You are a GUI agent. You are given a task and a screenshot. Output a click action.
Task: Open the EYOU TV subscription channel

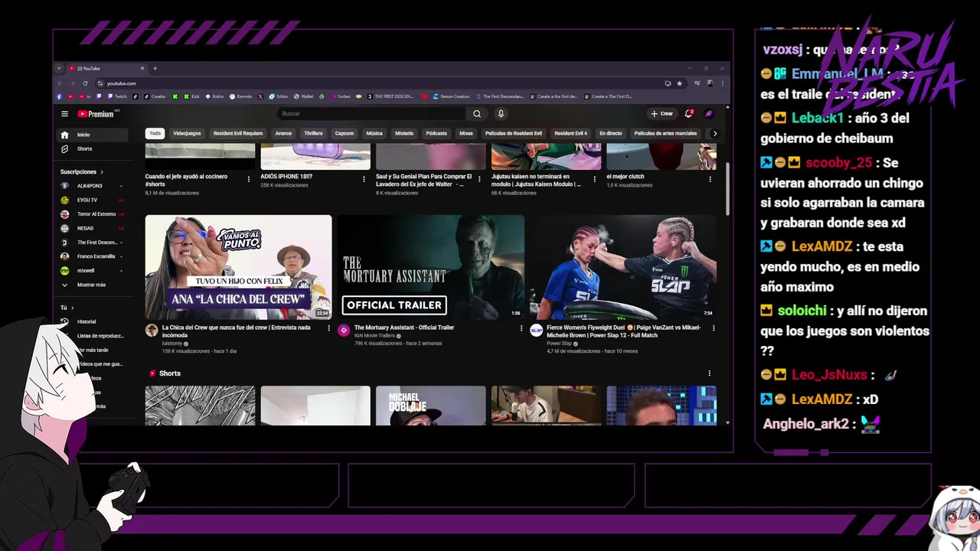[93, 200]
